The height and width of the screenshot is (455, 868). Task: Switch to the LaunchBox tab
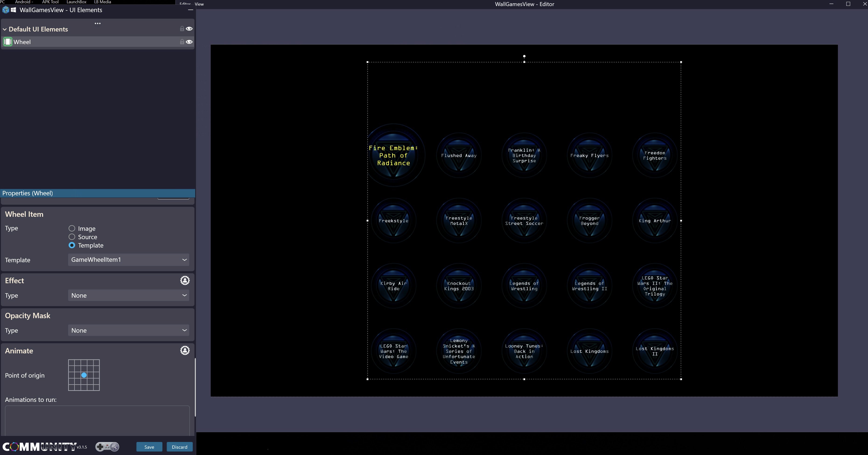[x=77, y=2]
